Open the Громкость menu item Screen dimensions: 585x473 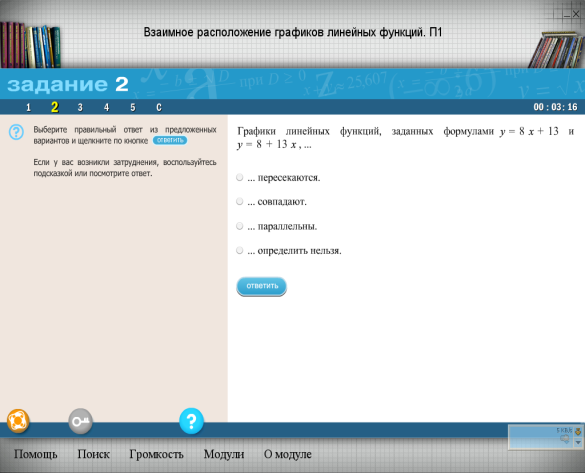point(156,454)
